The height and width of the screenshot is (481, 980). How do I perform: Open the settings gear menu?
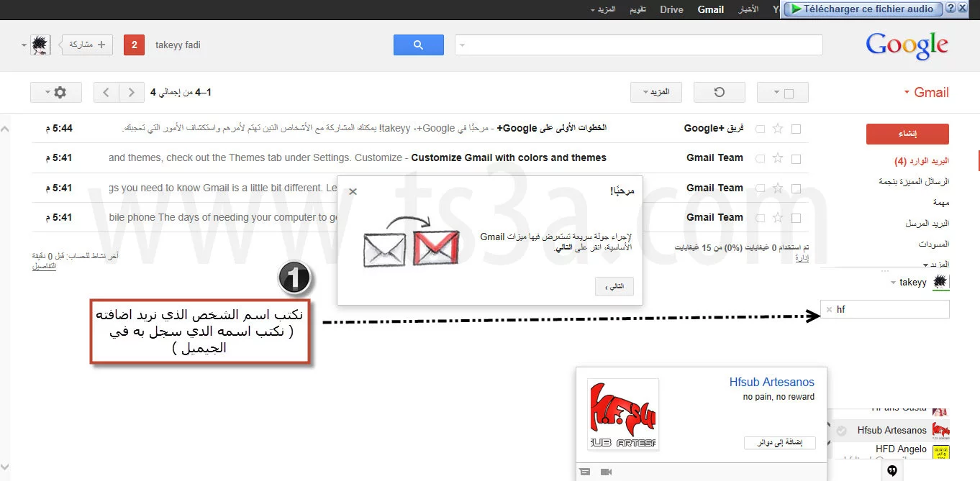[56, 92]
